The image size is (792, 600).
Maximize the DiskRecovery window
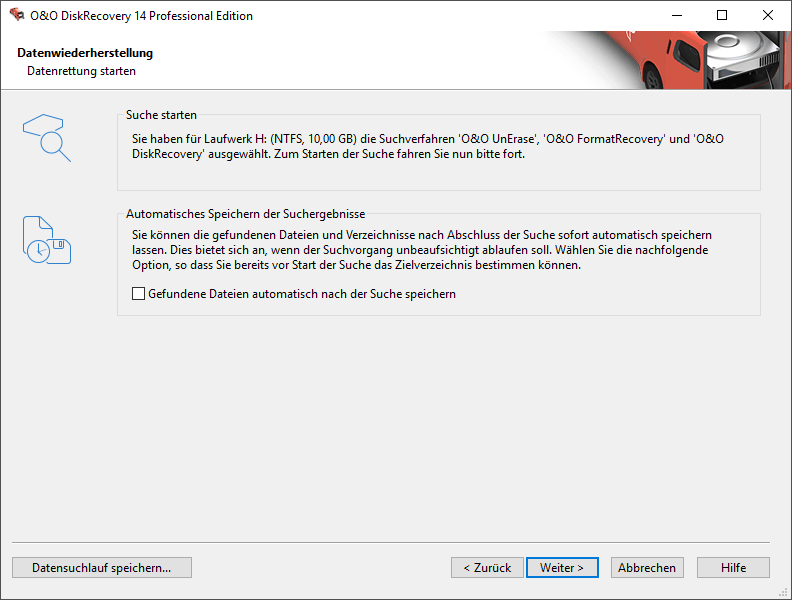click(x=722, y=16)
